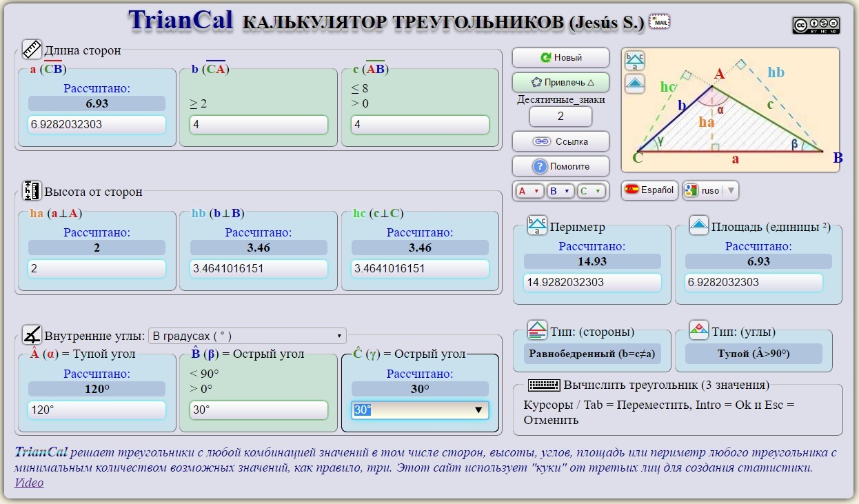Open help with Помогите button
The image size is (859, 504).
pyautogui.click(x=561, y=166)
